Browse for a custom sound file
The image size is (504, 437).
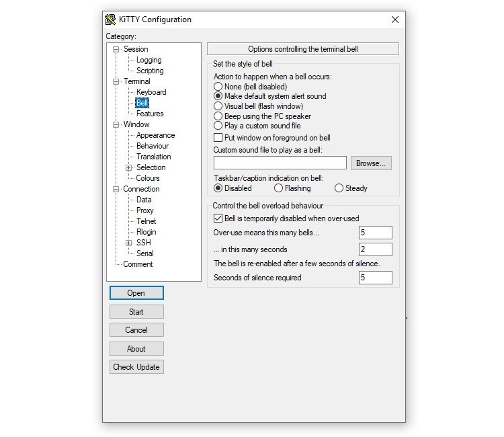tap(371, 163)
